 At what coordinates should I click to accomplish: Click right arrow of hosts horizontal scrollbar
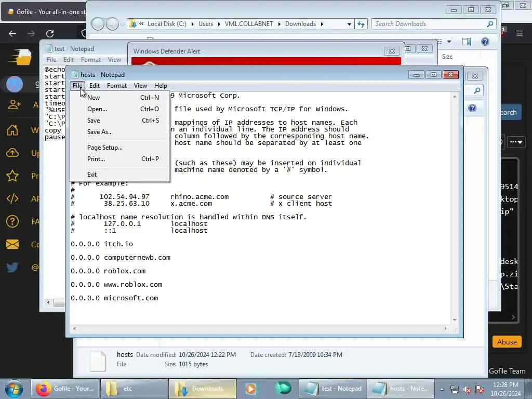[x=445, y=328]
